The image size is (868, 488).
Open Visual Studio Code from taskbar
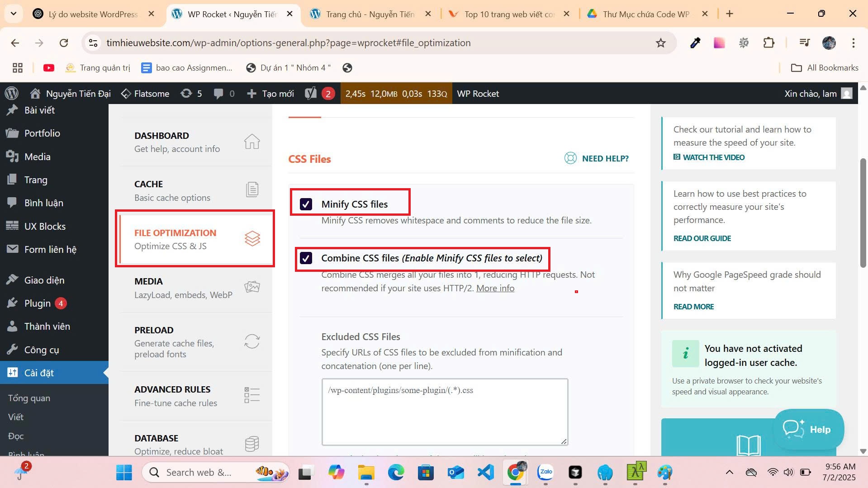[486, 472]
